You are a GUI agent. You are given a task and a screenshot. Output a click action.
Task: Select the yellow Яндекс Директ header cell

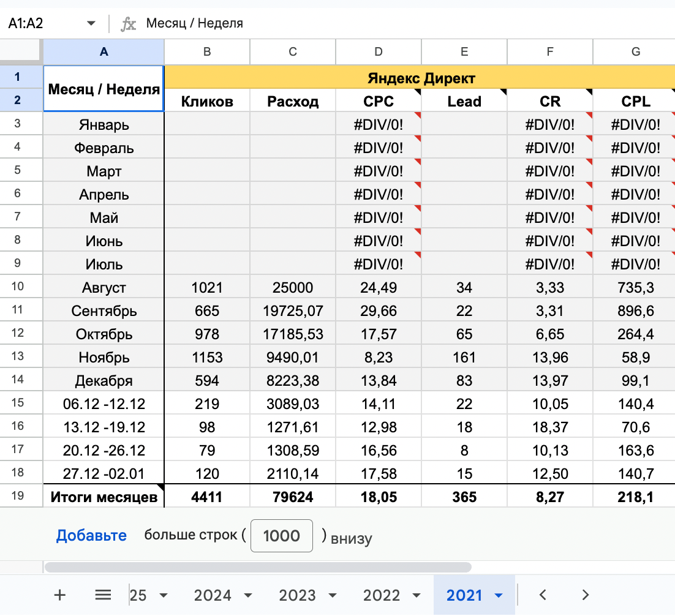421,78
